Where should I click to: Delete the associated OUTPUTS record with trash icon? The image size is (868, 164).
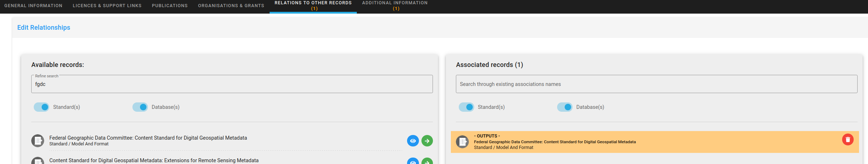click(848, 140)
